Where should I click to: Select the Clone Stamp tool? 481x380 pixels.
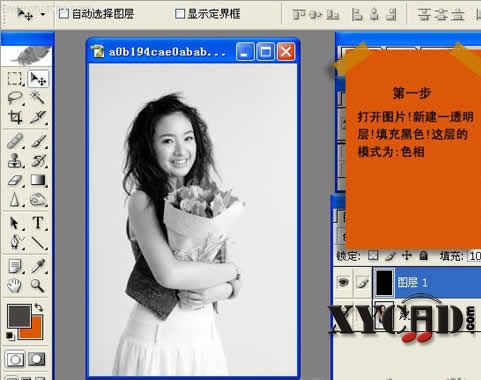[15, 160]
